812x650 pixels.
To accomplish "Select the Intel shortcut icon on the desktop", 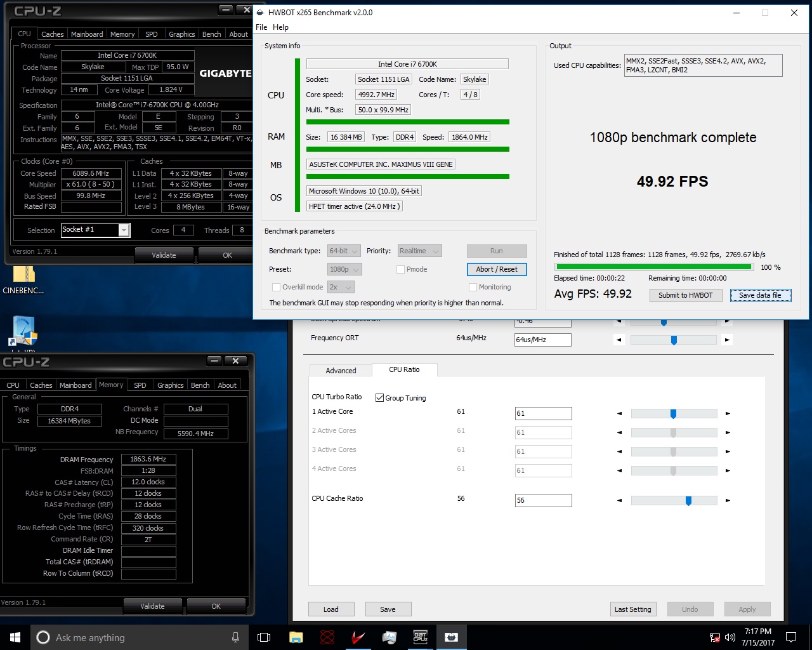I will tap(23, 333).
